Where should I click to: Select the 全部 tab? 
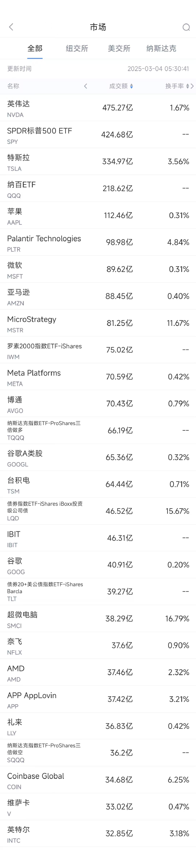pyautogui.click(x=35, y=49)
